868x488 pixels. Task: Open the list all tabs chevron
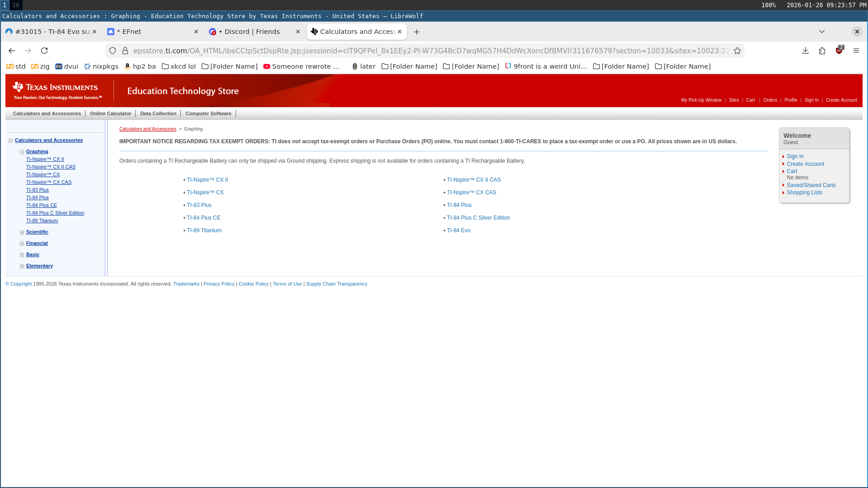point(821,32)
